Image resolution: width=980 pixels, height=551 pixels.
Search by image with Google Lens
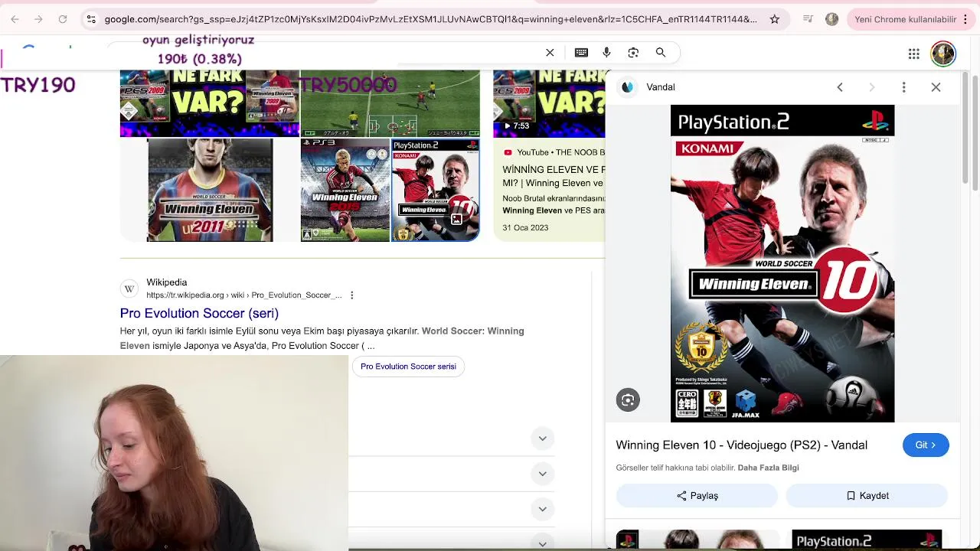pyautogui.click(x=633, y=53)
